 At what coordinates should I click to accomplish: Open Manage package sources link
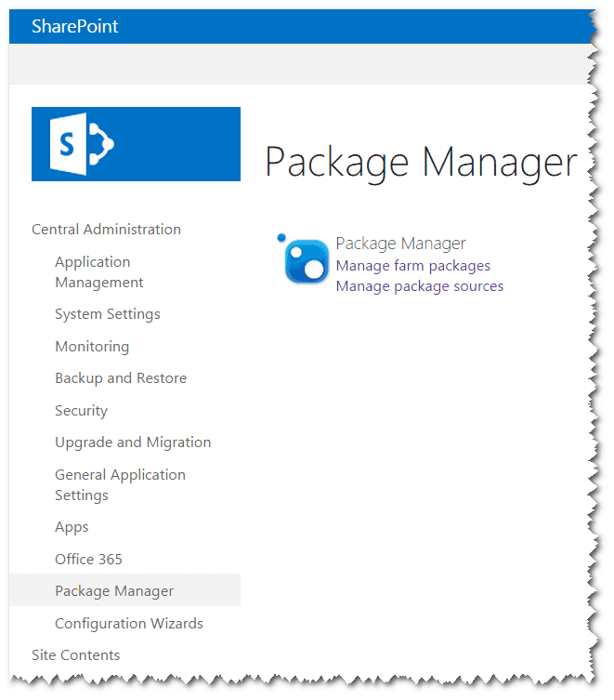420,286
